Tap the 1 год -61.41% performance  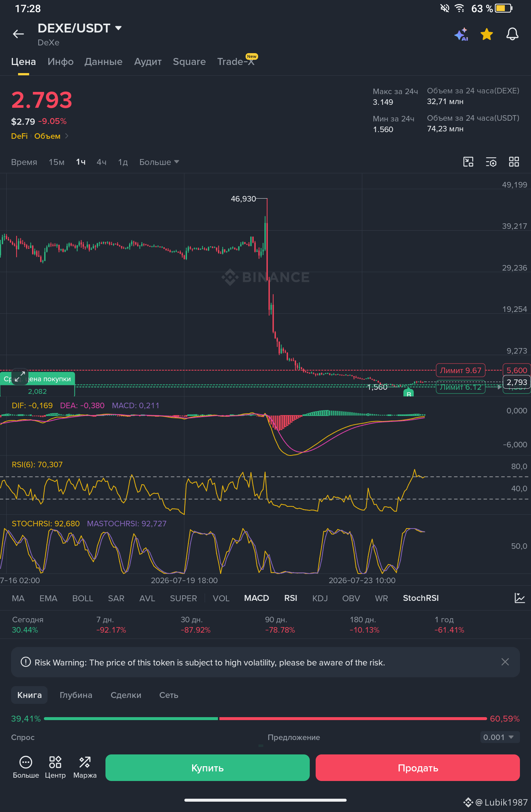click(x=449, y=625)
